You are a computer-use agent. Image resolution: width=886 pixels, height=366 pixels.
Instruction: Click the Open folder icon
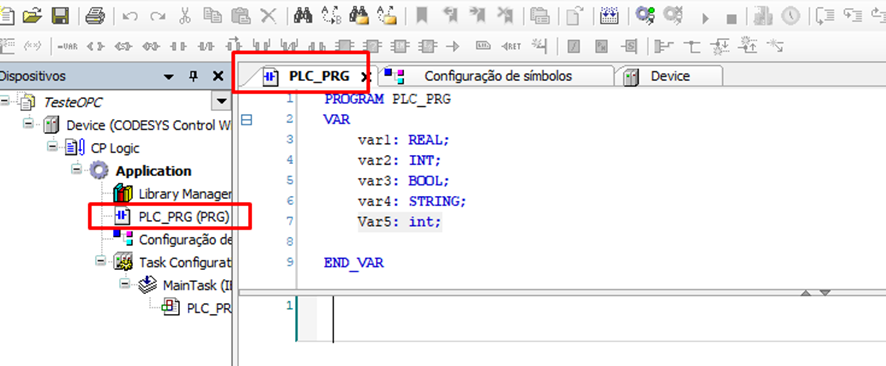[33, 16]
